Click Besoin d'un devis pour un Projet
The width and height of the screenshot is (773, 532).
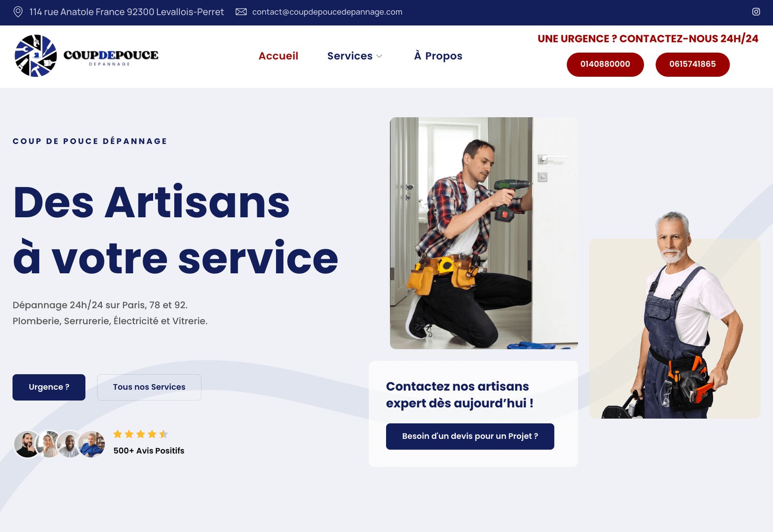pos(470,436)
